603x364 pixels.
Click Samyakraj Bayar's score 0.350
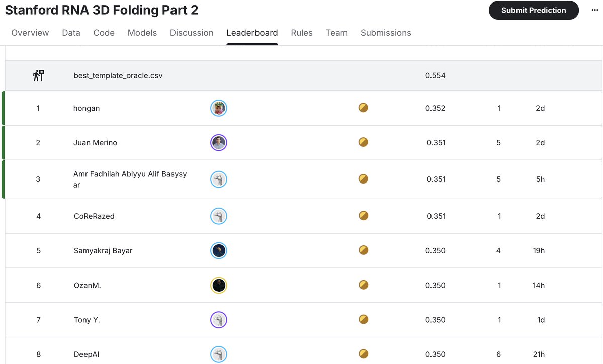(436, 250)
